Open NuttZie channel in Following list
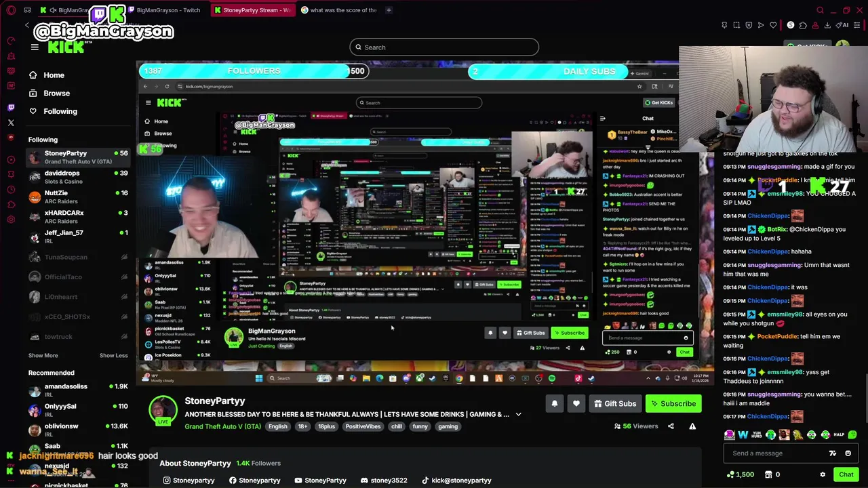The image size is (868, 488). pyautogui.click(x=78, y=197)
